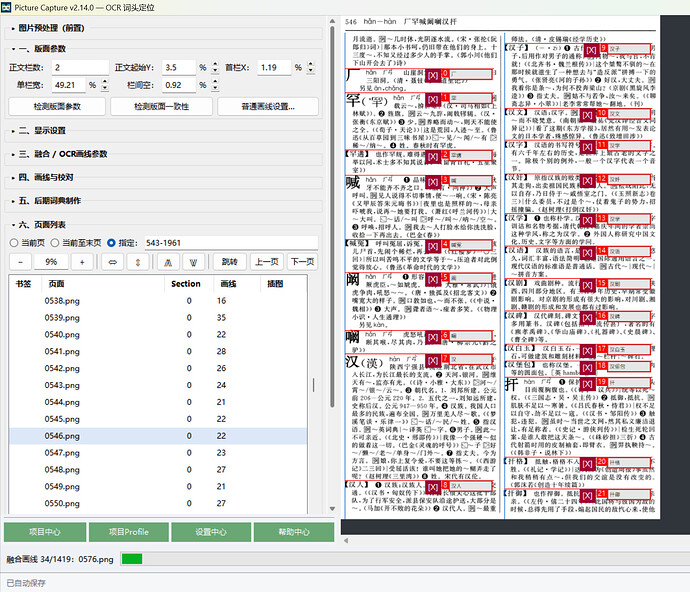
Task: Click the zoom percentage field showing 9%
Action: pos(51,262)
